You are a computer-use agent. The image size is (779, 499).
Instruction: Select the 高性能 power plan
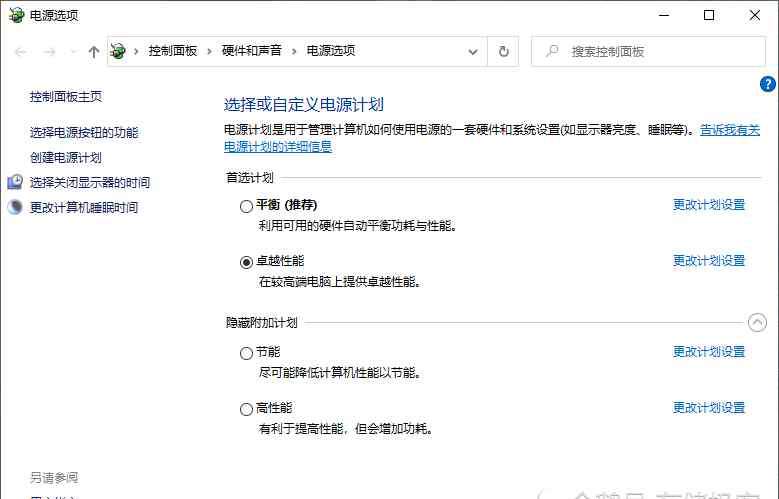point(246,409)
